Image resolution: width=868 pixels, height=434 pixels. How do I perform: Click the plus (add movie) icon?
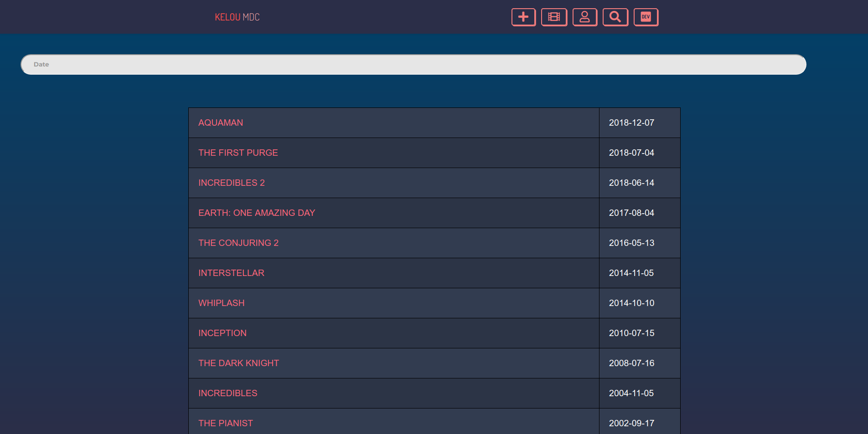click(x=523, y=17)
